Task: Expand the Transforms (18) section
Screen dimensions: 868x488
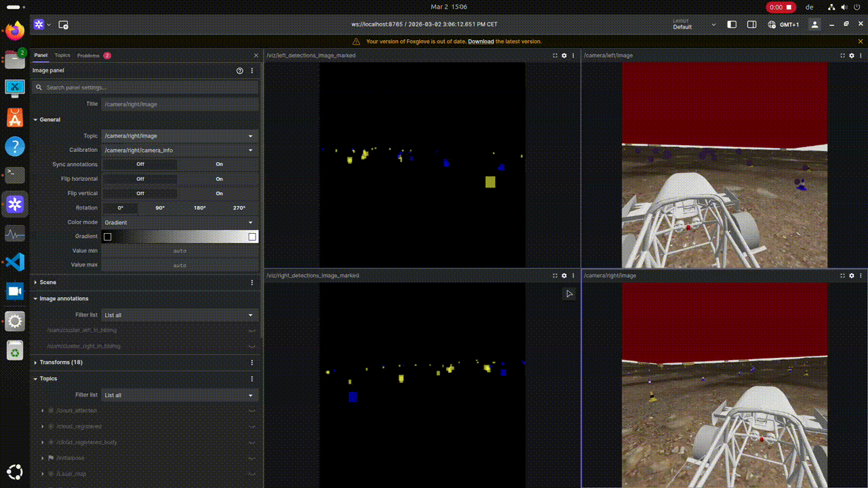Action: pos(35,363)
